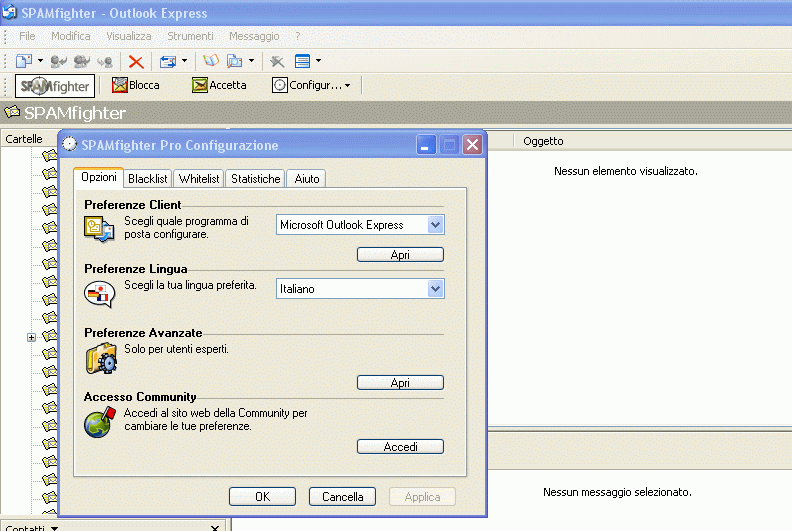Switch to the Blacklist tab

[x=148, y=179]
